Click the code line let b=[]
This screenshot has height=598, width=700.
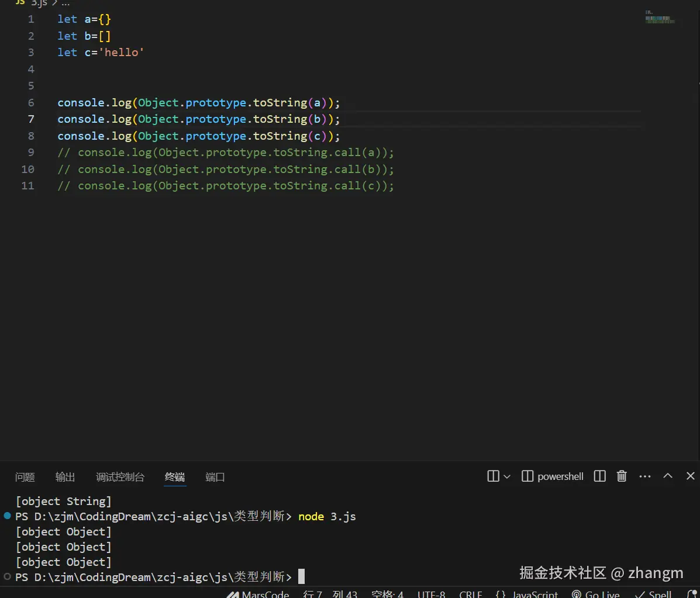coord(84,36)
